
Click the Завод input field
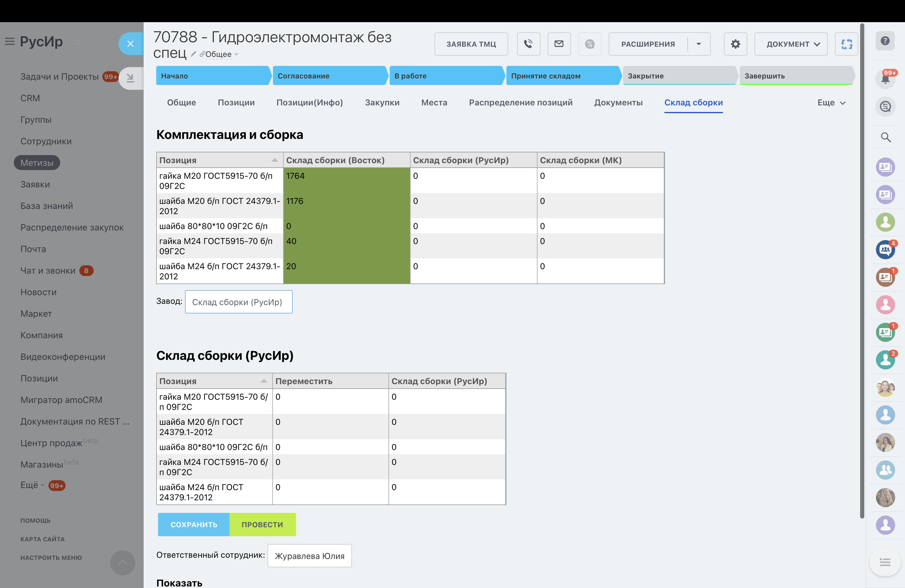[239, 302]
